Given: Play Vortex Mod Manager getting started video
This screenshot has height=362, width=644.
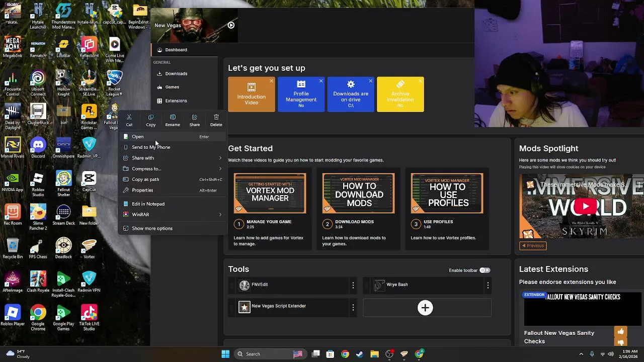Looking at the screenshot, I should (270, 193).
